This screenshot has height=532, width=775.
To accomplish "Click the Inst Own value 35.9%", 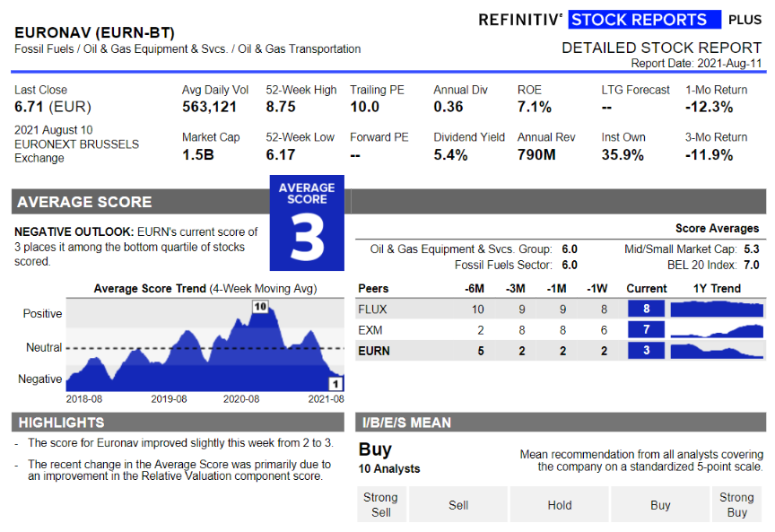I will point(623,154).
